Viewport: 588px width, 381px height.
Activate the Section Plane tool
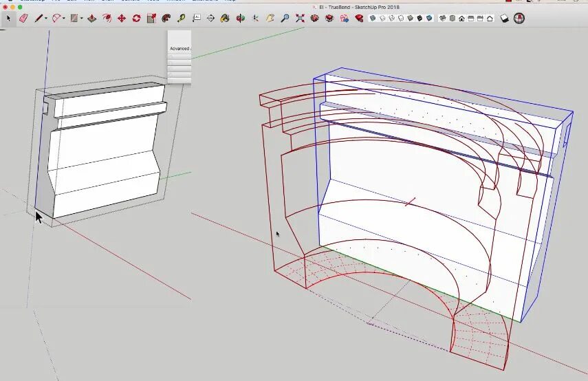pyautogui.click(x=210, y=18)
